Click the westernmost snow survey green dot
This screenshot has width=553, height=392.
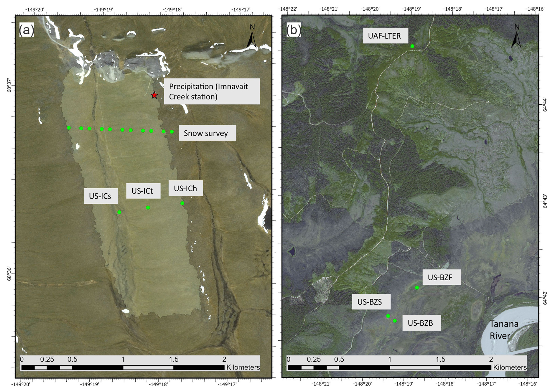(69, 128)
